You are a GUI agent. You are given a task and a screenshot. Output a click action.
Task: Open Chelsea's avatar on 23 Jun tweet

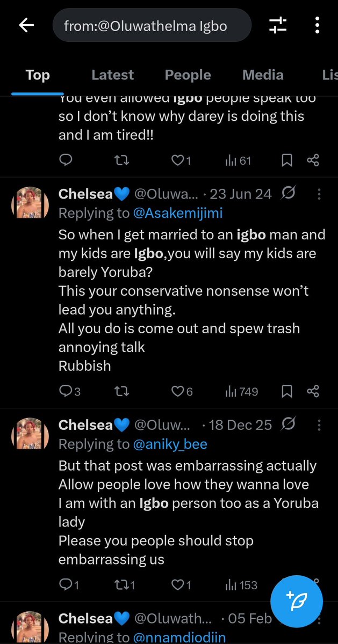[31, 203]
